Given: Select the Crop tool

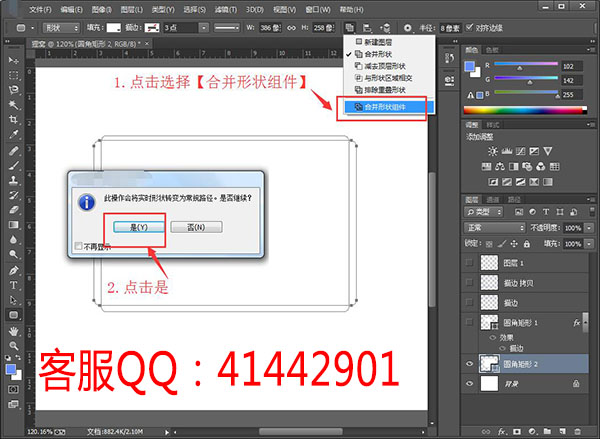Looking at the screenshot, I should [x=13, y=119].
